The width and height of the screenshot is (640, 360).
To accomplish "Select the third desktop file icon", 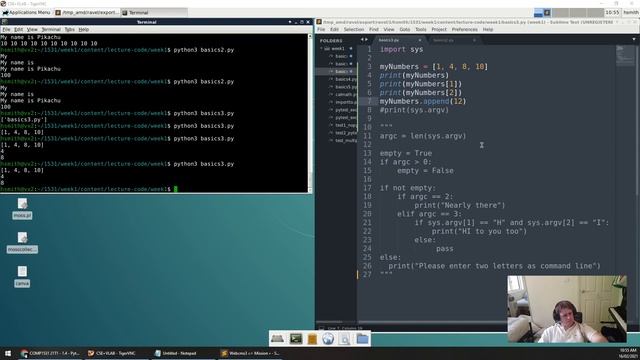I will pos(22,277).
